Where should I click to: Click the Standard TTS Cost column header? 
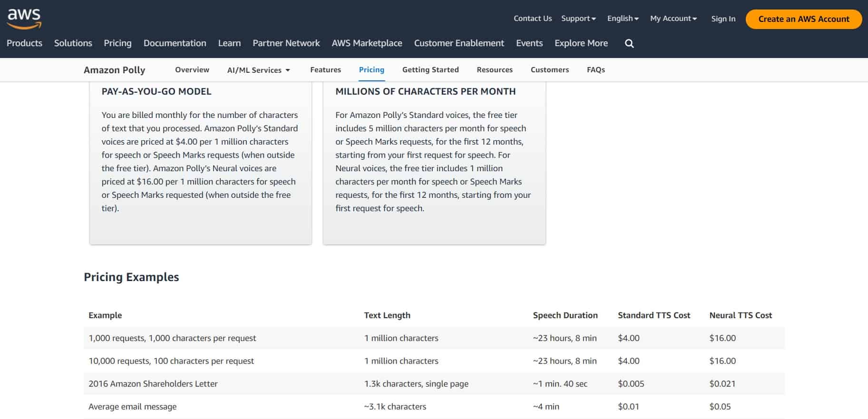coord(654,315)
